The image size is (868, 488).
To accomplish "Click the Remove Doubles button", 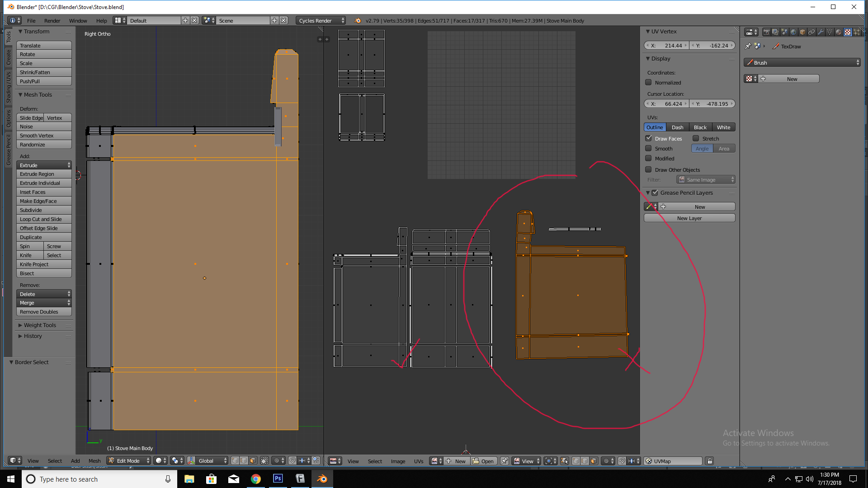I will tap(44, 312).
